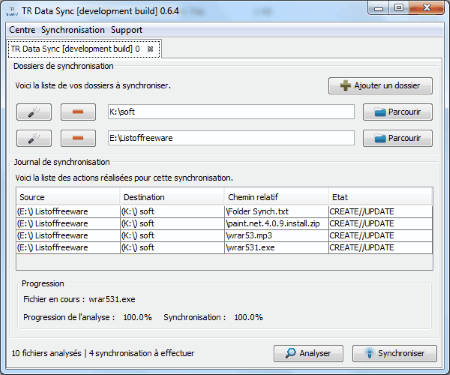Focus the E:\Listoffreeware path field
450x375 pixels.
pos(231,138)
